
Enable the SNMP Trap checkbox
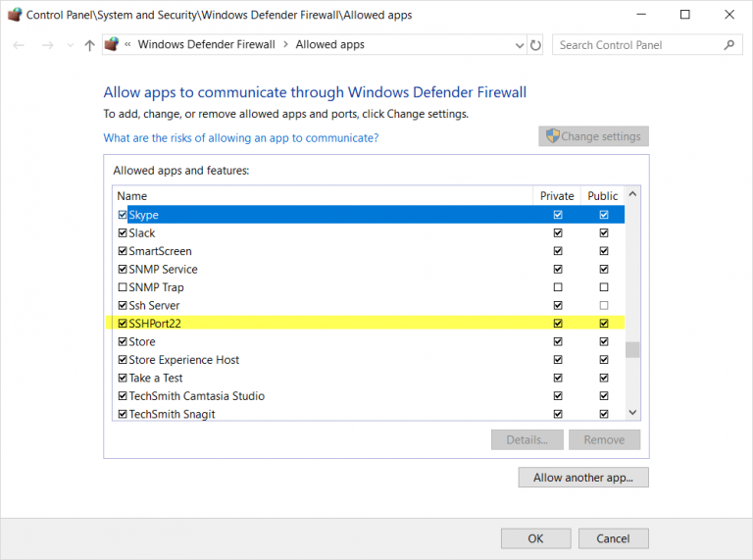tap(123, 287)
